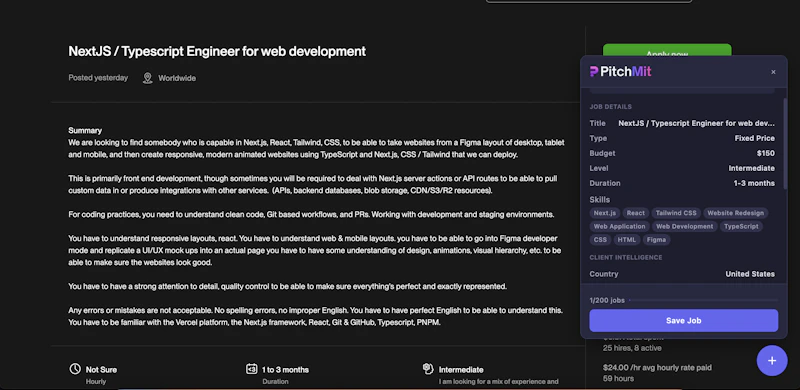This screenshot has width=800, height=390.
Task: Click the search field at top of page
Action: click(589, 2)
